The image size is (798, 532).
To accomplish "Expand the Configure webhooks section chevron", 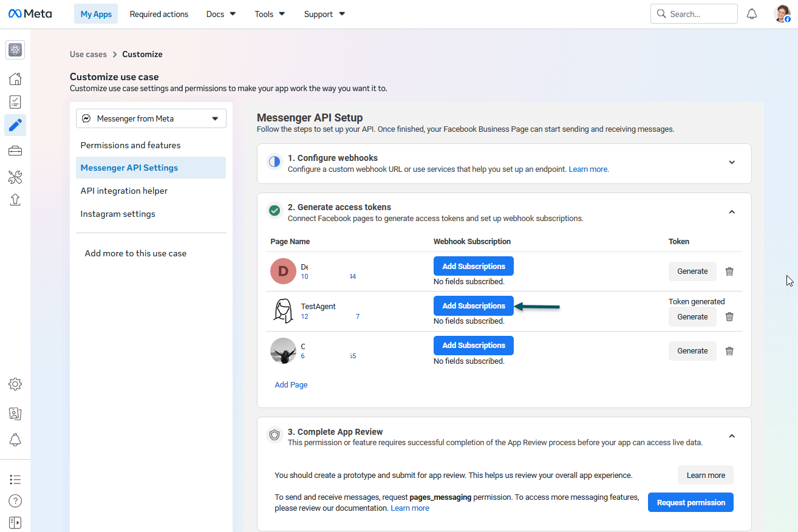I will 732,162.
